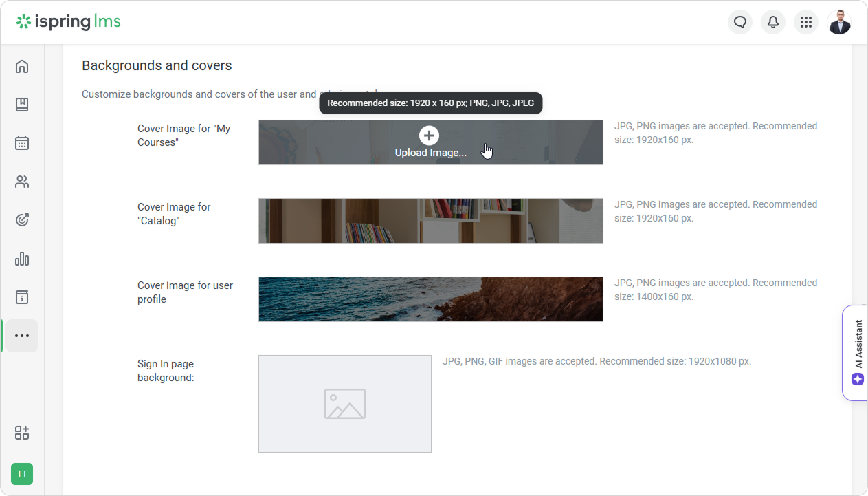Open the courses book icon in sidebar
Image resolution: width=868 pixels, height=496 pixels.
click(22, 105)
